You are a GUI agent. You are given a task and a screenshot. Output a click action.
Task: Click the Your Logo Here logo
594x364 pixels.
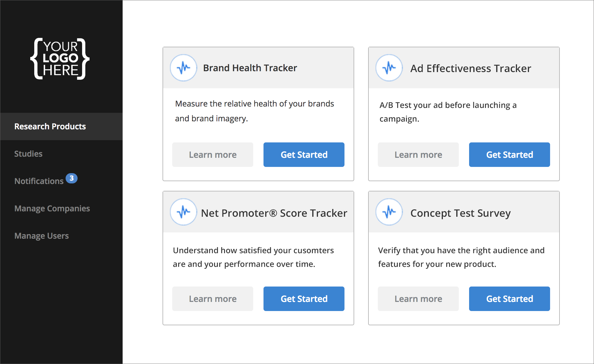coord(60,59)
